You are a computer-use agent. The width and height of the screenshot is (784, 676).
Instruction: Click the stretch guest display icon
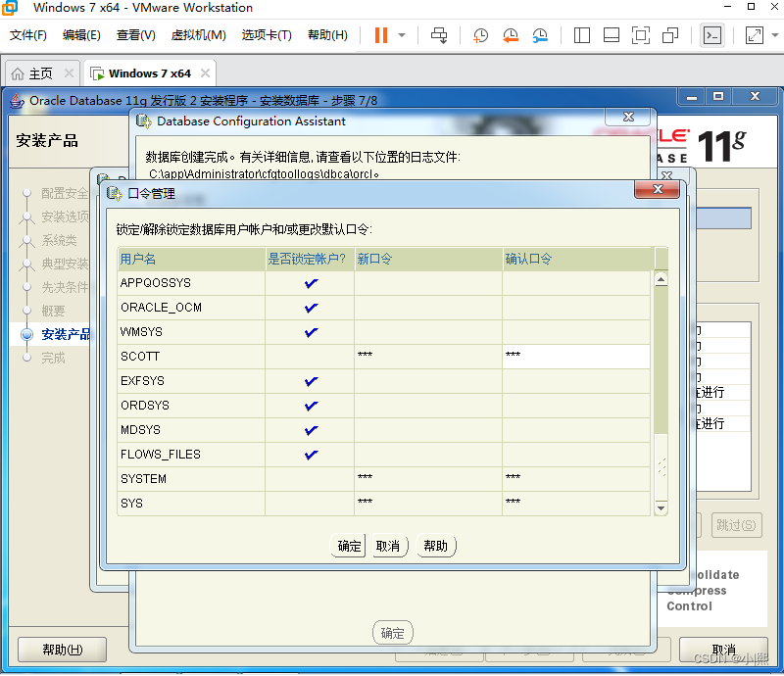point(754,35)
